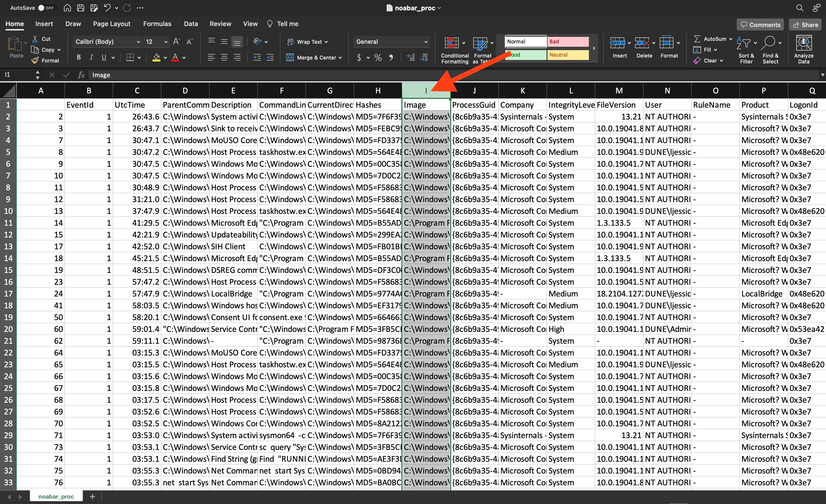
Task: Click the Home icon in title bar
Action: point(67,8)
